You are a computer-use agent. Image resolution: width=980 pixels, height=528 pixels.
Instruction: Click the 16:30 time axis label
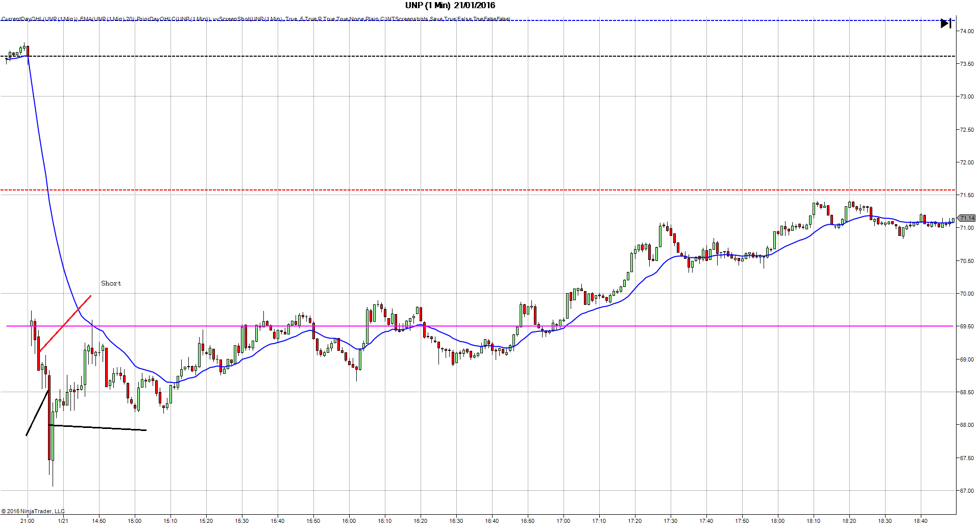(456, 521)
